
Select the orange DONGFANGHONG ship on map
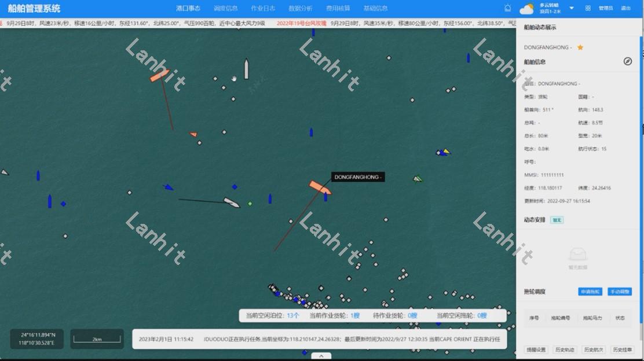pos(320,187)
